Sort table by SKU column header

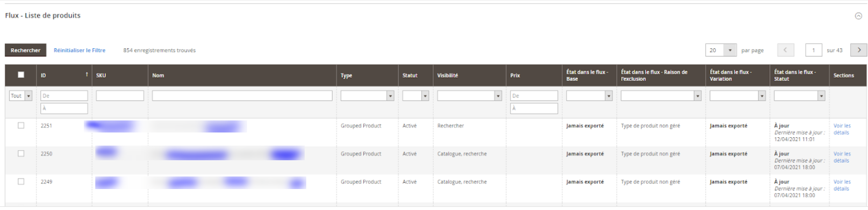101,75
